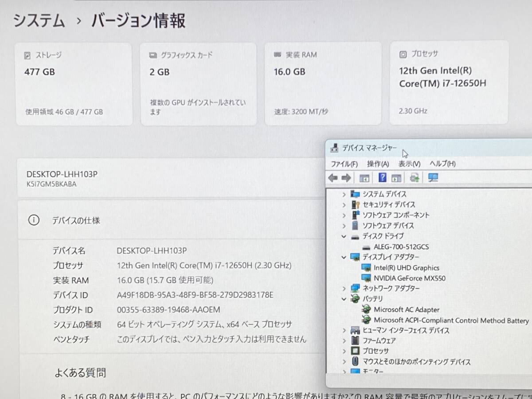This screenshot has height=399, width=532.
Task: Select the NVIDIA GeForce MX550 adapter
Action: (410, 278)
